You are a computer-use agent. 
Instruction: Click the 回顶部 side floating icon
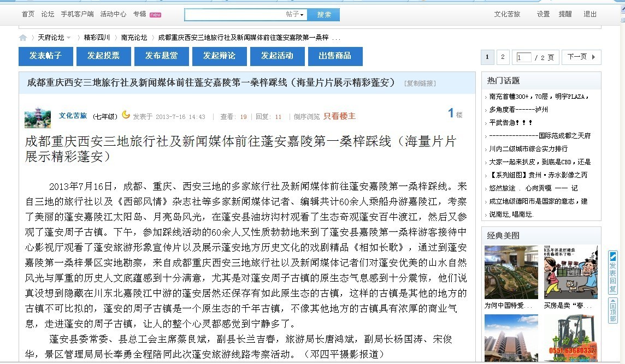pos(612,311)
